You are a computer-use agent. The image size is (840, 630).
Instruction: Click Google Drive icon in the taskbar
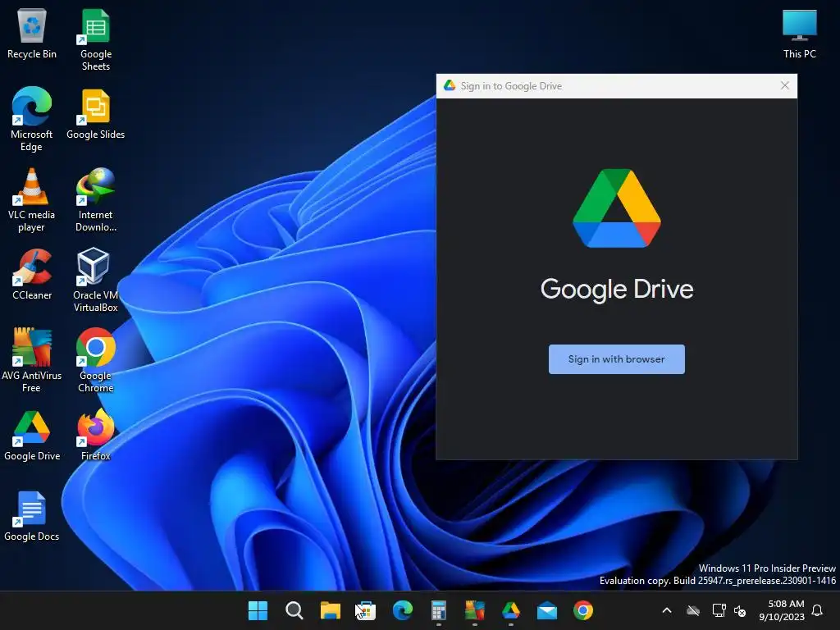coord(510,610)
